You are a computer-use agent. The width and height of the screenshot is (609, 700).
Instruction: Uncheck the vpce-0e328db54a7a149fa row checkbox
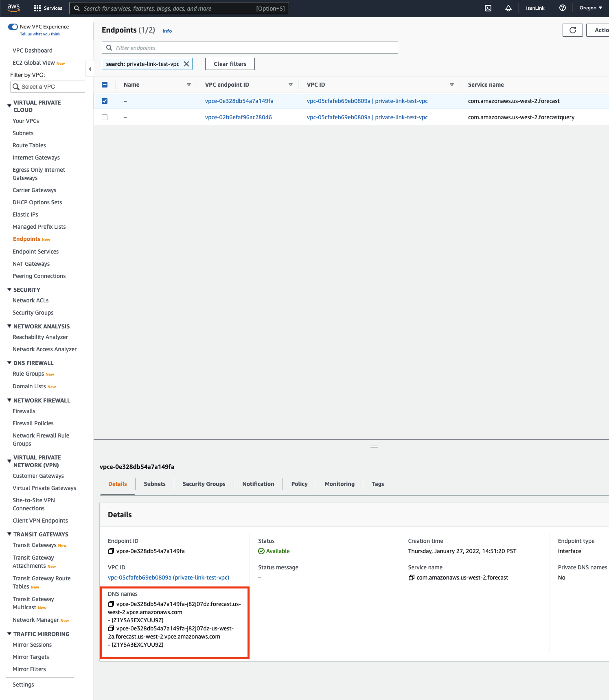pyautogui.click(x=105, y=101)
